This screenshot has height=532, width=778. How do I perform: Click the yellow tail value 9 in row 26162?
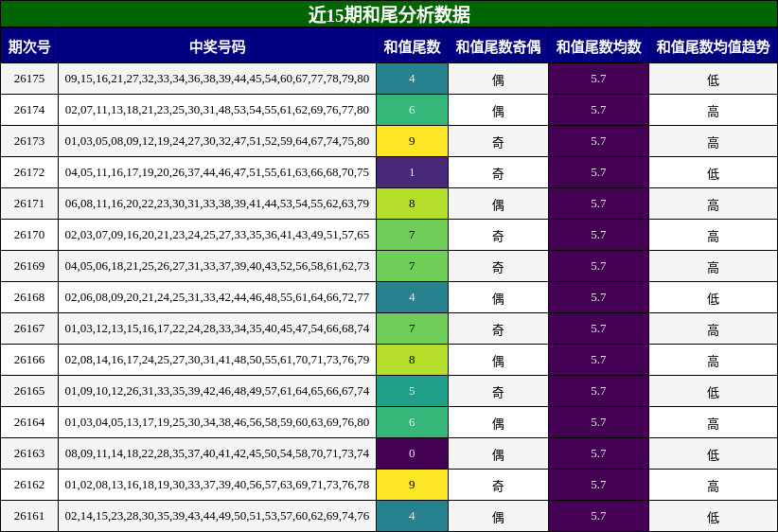tap(413, 486)
